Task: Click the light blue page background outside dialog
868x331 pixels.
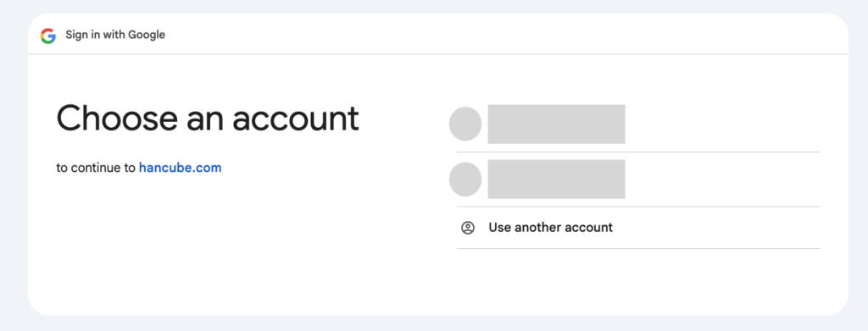Action: [x=434, y=324]
